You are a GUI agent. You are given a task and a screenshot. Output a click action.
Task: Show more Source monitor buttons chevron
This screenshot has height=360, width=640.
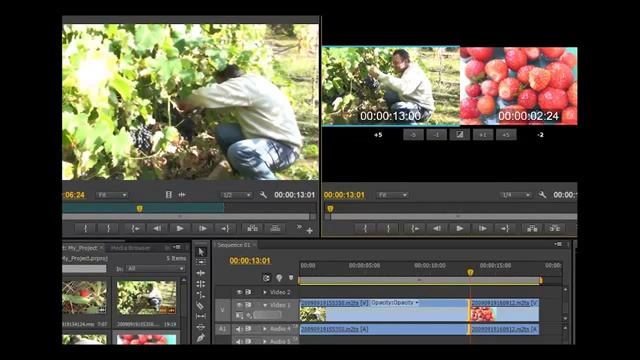[x=299, y=227]
